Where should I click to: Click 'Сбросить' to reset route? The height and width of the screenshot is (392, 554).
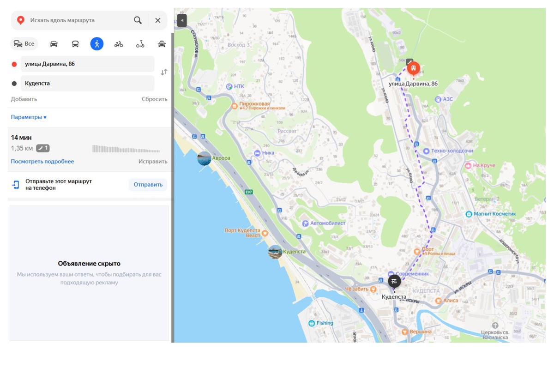[x=154, y=99]
